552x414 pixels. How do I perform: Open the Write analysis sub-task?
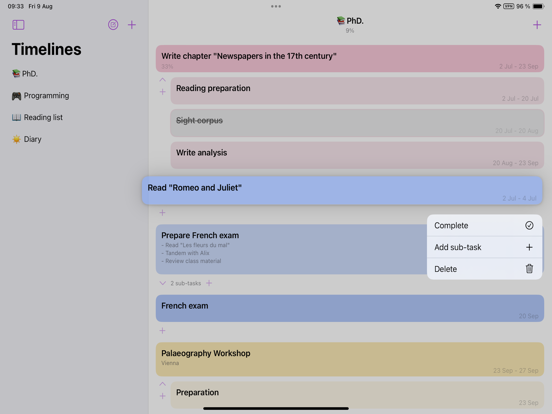click(x=357, y=155)
